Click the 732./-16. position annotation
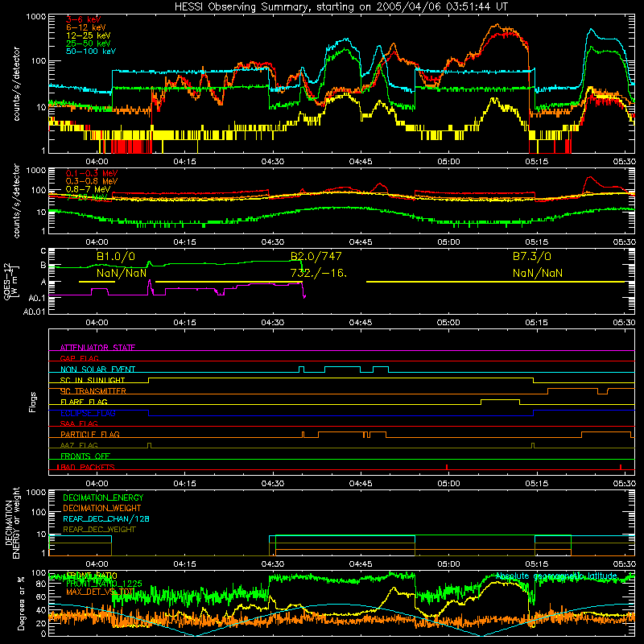 pos(318,273)
